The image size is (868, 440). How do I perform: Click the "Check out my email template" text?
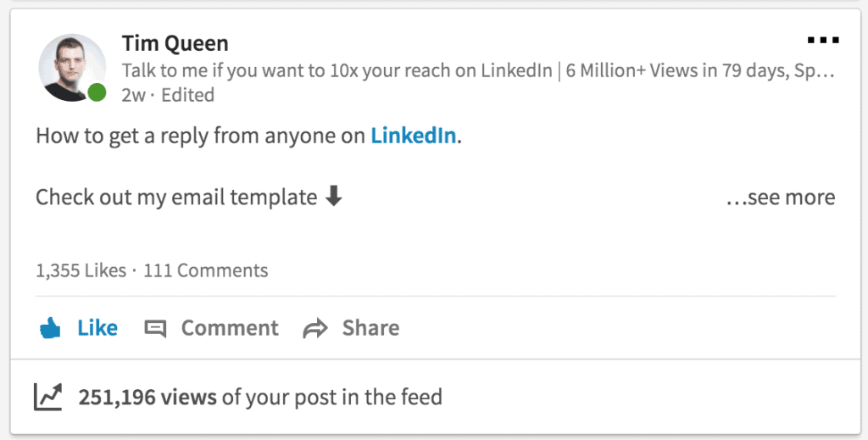176,198
